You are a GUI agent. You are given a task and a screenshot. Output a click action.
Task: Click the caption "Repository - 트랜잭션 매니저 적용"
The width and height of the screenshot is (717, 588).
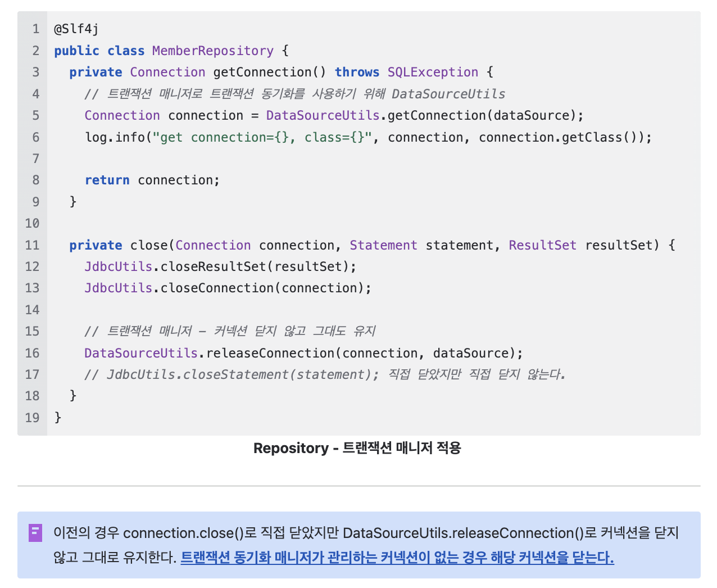click(357, 448)
